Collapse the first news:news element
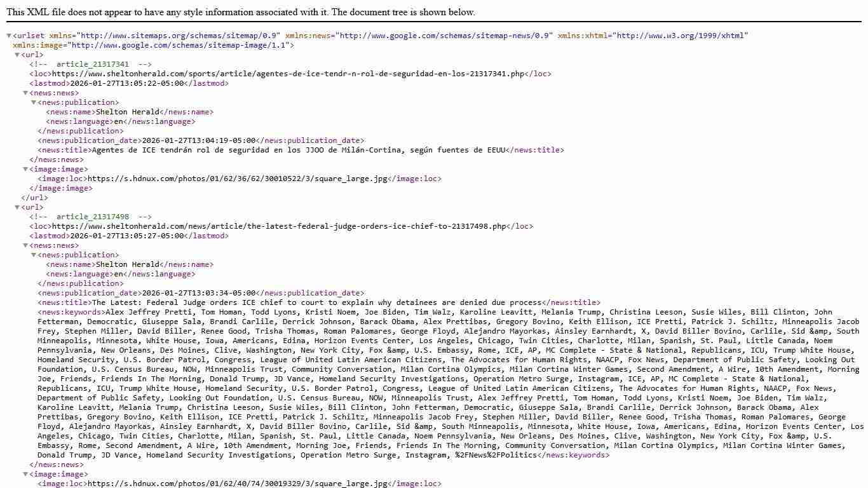868x488 pixels. tap(24, 93)
